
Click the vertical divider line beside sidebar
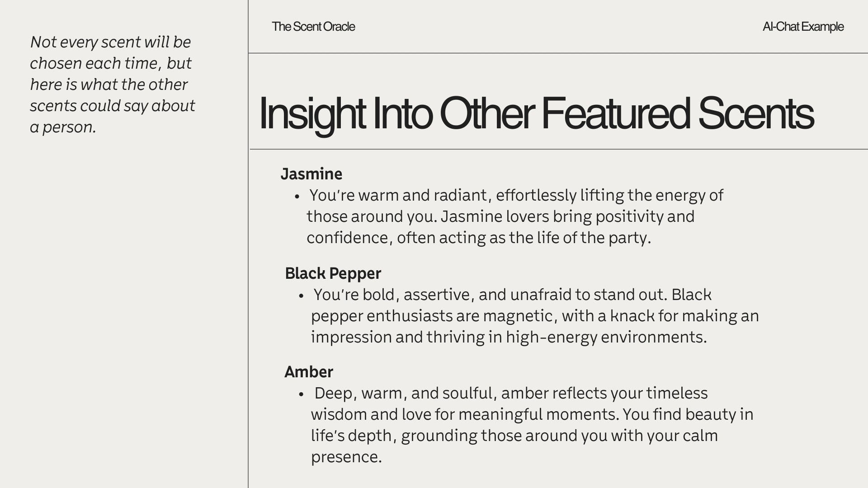248,244
